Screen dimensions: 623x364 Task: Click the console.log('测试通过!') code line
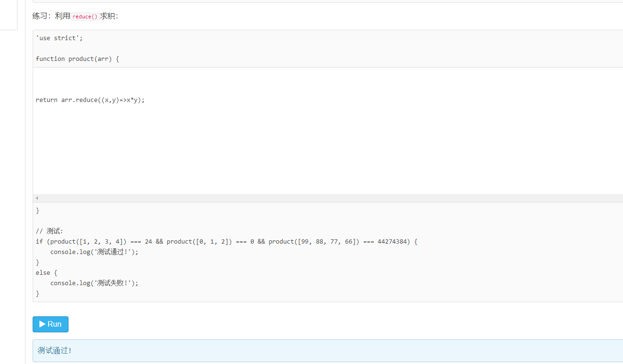tap(94, 252)
